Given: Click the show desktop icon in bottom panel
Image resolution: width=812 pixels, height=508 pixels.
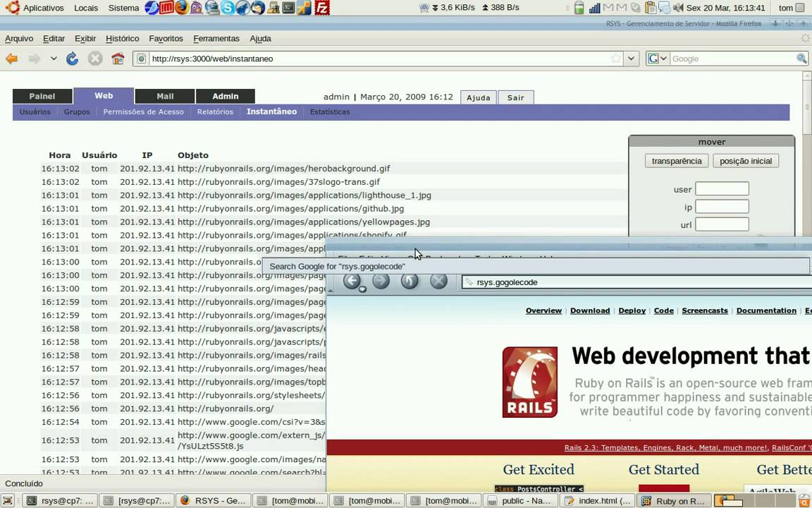Looking at the screenshot, I should (8, 501).
